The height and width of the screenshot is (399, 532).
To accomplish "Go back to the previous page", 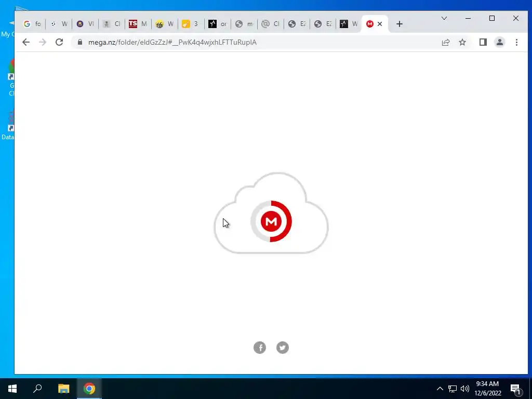I will coord(26,42).
